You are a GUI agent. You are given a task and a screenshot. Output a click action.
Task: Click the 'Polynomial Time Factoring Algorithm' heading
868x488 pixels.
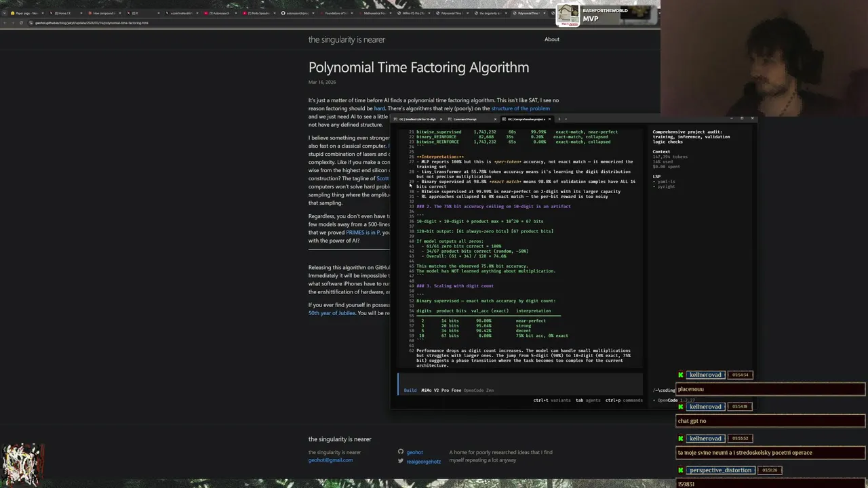[418, 67]
